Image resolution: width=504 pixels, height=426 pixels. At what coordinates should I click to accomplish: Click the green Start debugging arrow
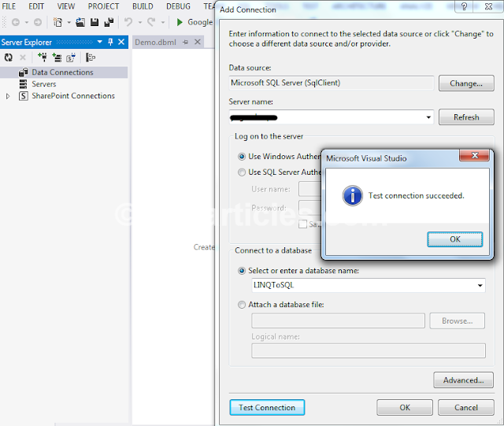click(180, 22)
